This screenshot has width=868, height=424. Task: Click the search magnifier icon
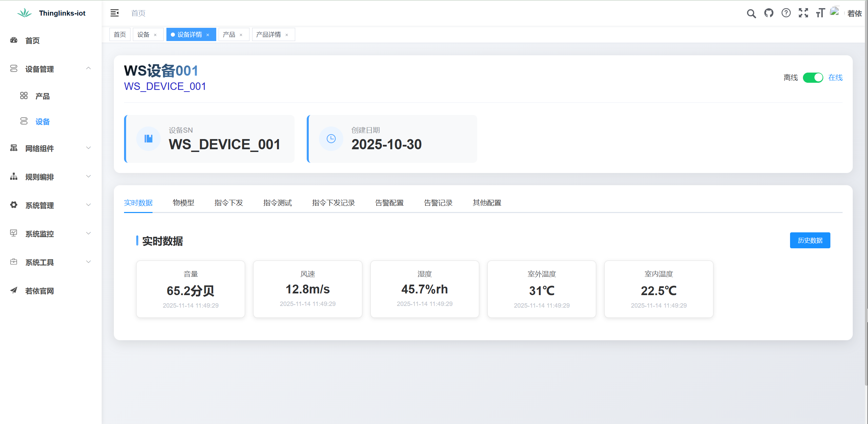tap(751, 13)
